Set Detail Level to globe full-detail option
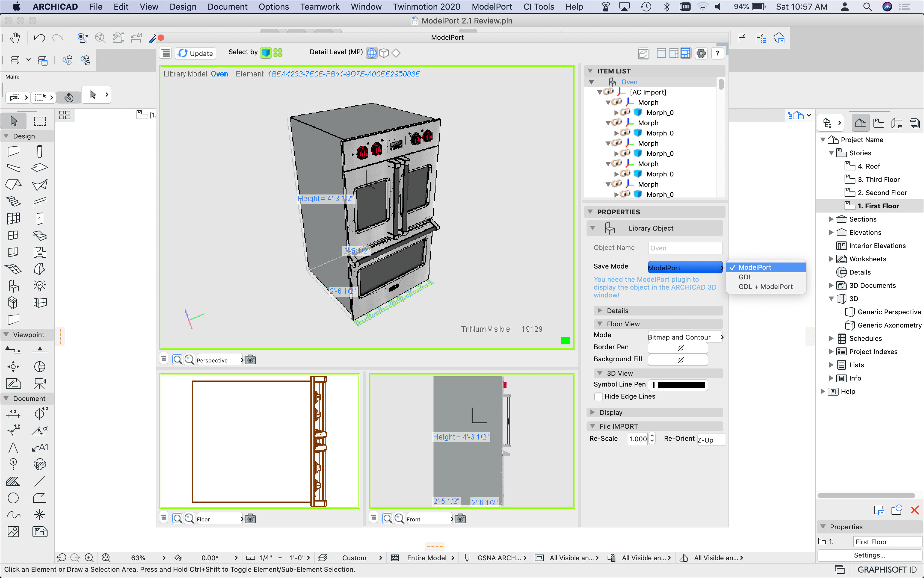 (371, 53)
